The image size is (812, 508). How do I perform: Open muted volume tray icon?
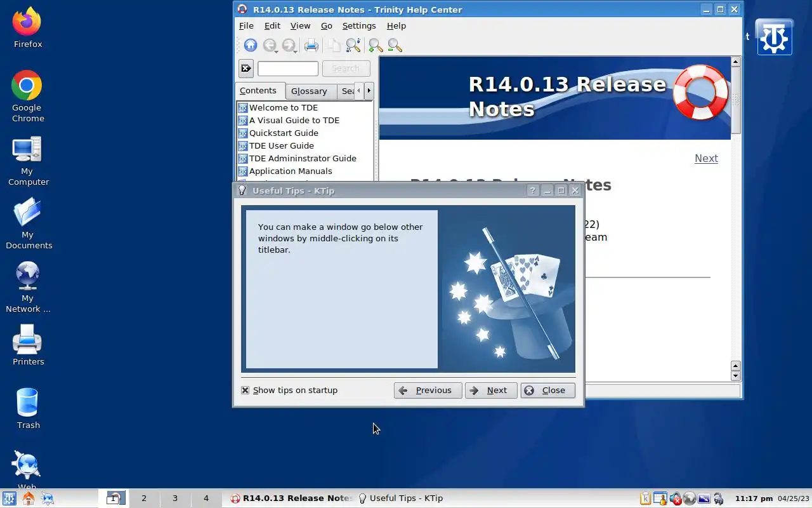(x=676, y=498)
